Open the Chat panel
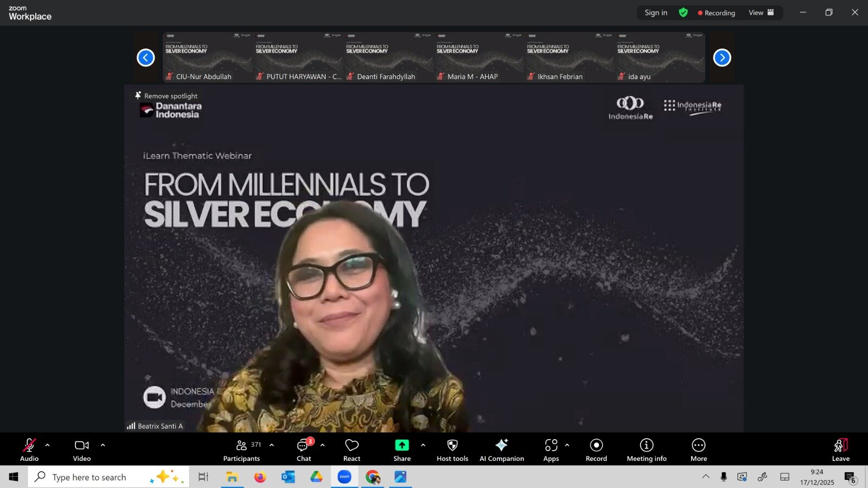Image resolution: width=868 pixels, height=488 pixels. (303, 450)
